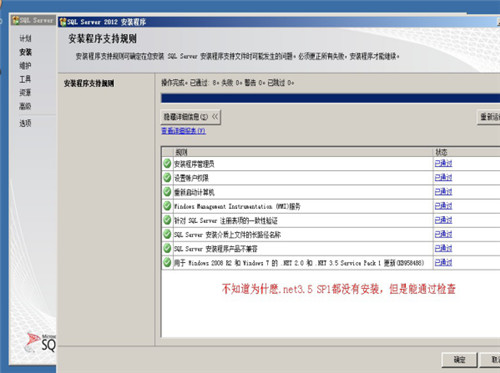This screenshot has height=373, width=500.
Task: Select 安装 in Installation Center sidebar
Action: click(25, 52)
